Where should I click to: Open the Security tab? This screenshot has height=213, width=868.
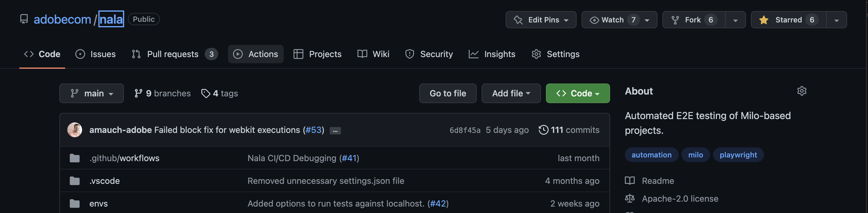429,54
